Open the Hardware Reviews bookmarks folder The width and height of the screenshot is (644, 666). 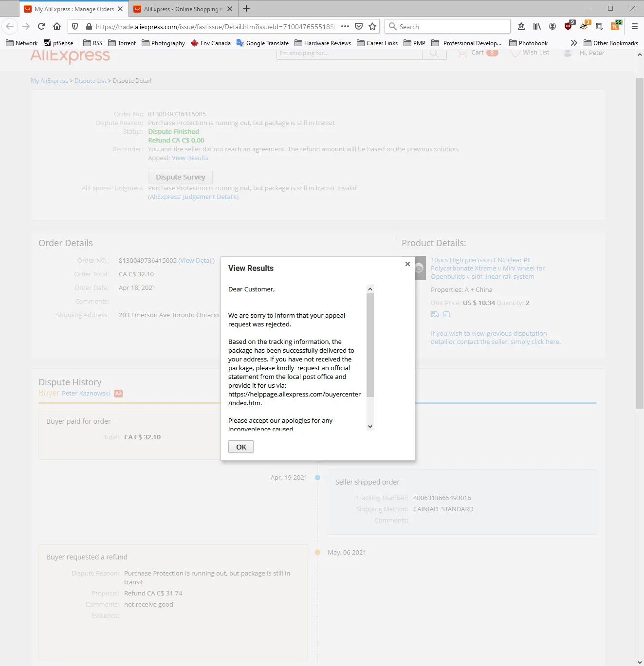323,43
